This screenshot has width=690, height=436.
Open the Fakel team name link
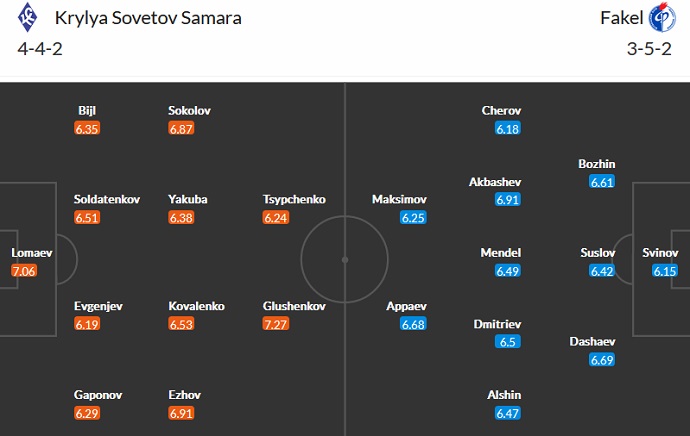point(620,19)
